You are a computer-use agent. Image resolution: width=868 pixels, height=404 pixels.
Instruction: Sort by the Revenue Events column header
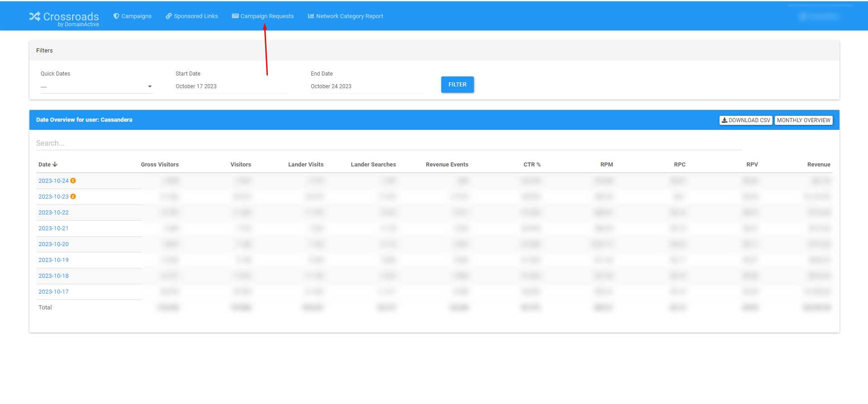pos(447,164)
